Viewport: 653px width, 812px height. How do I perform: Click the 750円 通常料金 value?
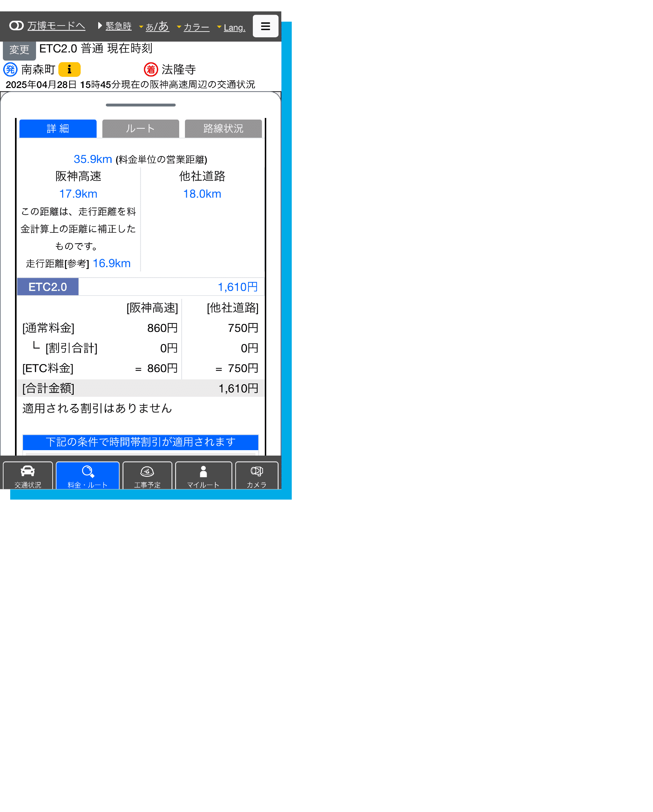(x=243, y=328)
